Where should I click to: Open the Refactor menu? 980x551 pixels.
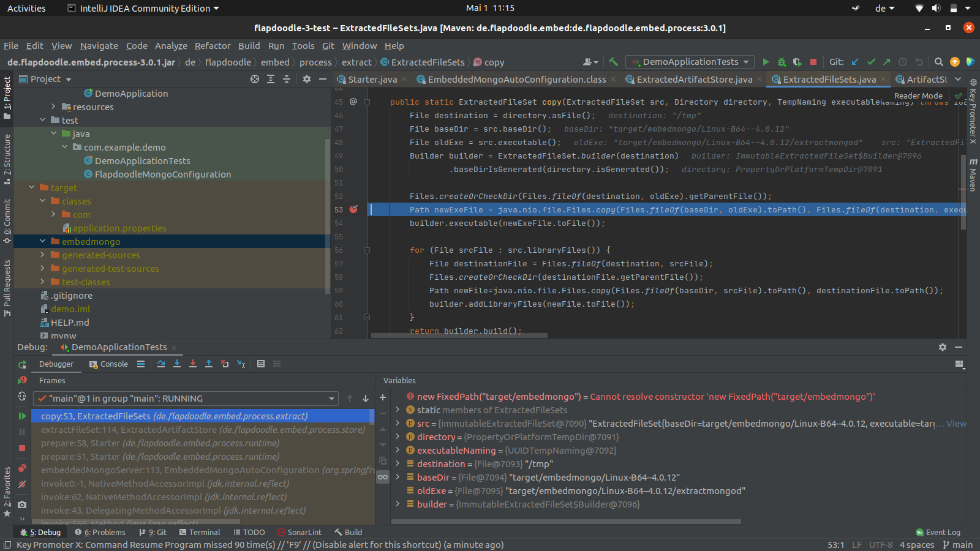coord(213,46)
